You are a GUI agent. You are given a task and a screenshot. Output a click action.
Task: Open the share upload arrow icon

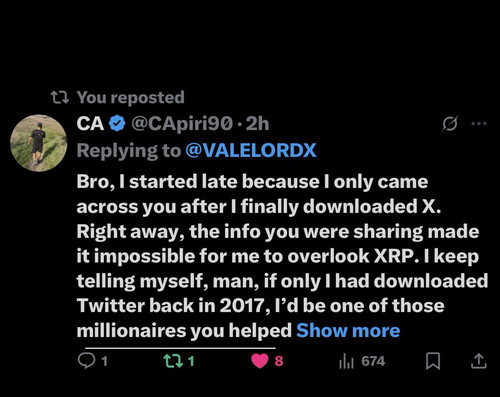(x=479, y=361)
